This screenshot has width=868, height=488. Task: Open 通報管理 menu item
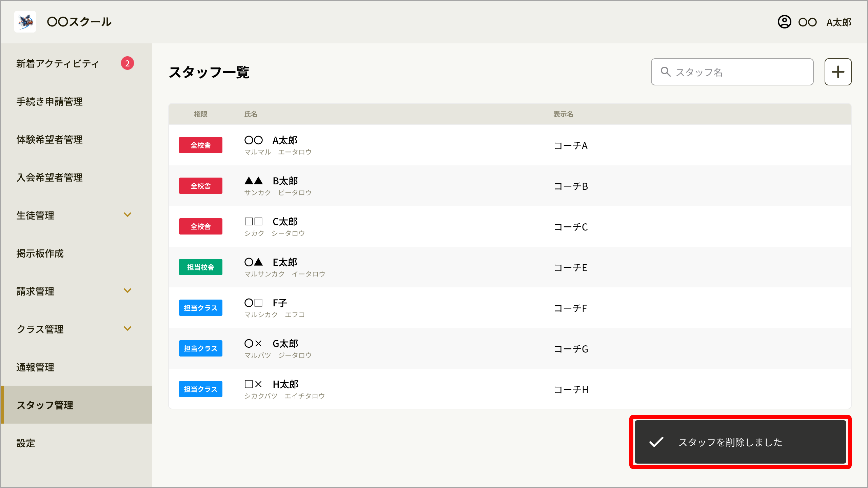pyautogui.click(x=76, y=367)
